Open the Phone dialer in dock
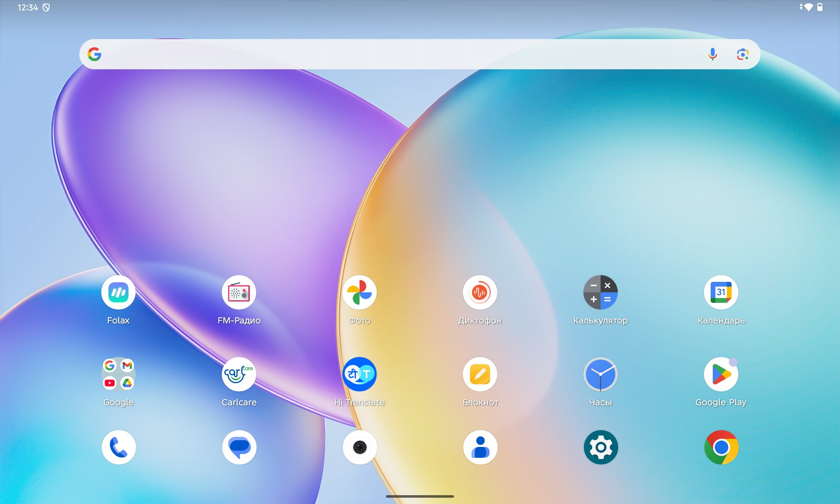The image size is (840, 504). (x=119, y=447)
